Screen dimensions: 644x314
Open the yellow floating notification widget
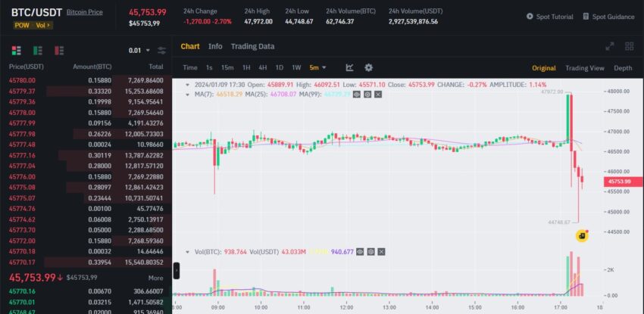[582, 236]
